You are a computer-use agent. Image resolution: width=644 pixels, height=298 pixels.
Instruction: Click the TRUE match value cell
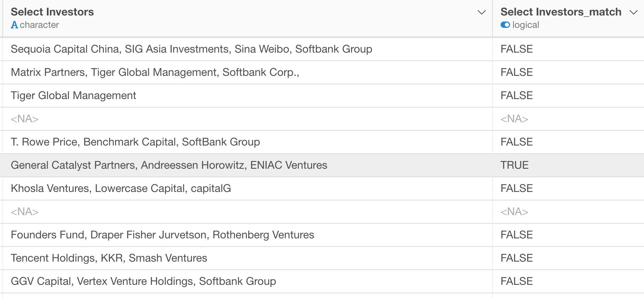[x=568, y=165]
